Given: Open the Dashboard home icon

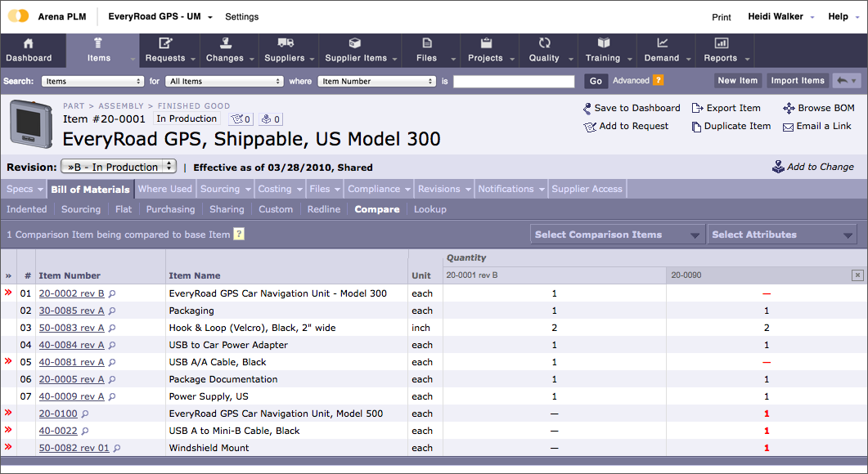Looking at the screenshot, I should point(29,43).
